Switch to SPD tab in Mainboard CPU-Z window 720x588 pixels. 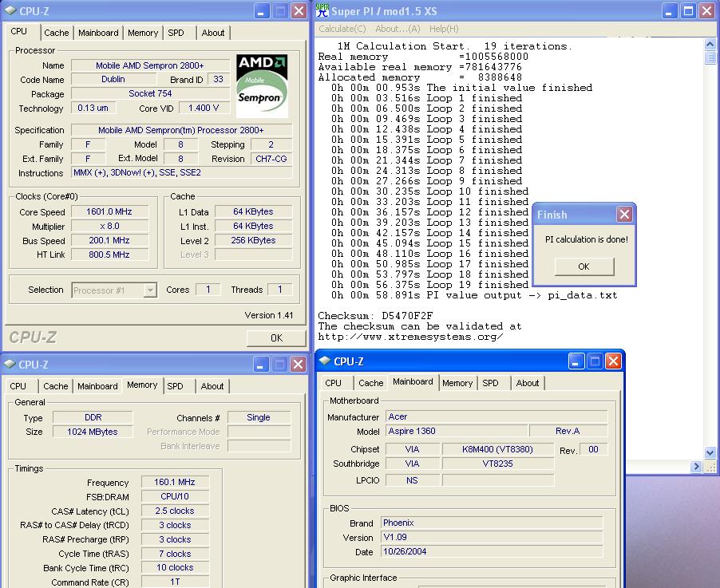490,383
